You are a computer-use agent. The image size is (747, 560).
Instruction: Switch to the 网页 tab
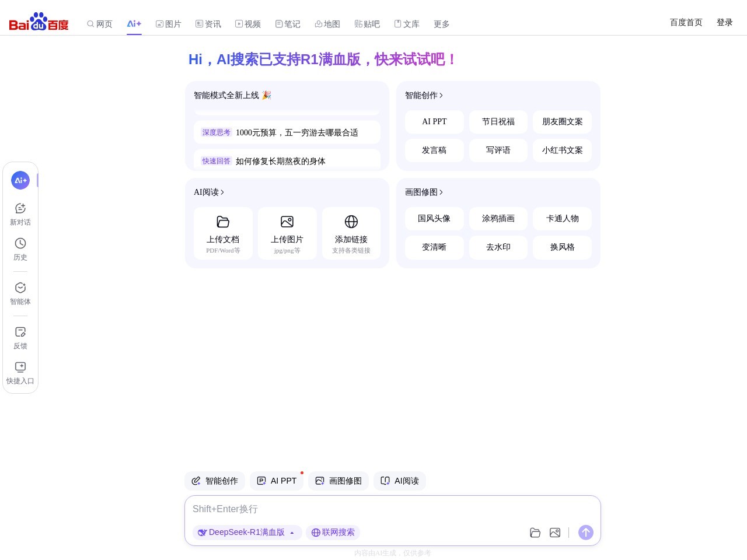(x=100, y=24)
